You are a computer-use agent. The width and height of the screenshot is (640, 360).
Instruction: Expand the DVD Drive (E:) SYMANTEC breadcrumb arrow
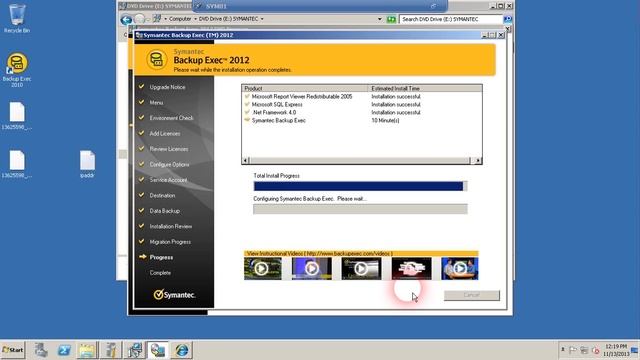tap(262, 19)
